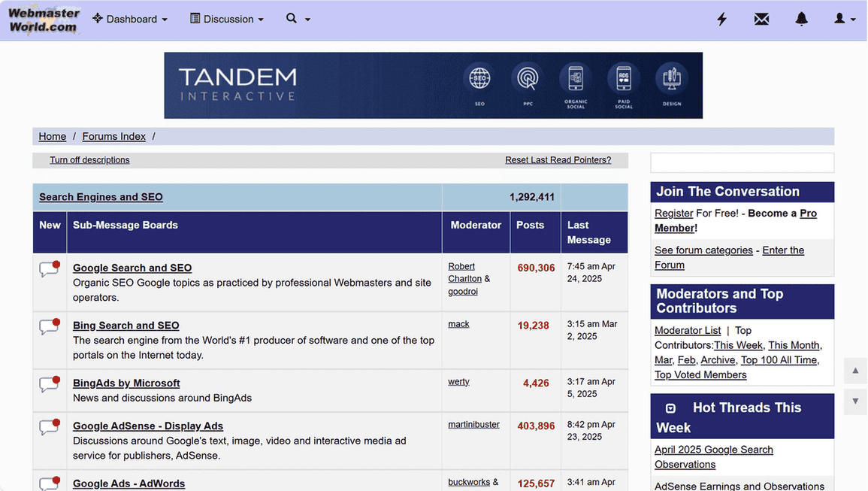The height and width of the screenshot is (491, 868).
Task: Click the notification bell icon
Action: 801,20
